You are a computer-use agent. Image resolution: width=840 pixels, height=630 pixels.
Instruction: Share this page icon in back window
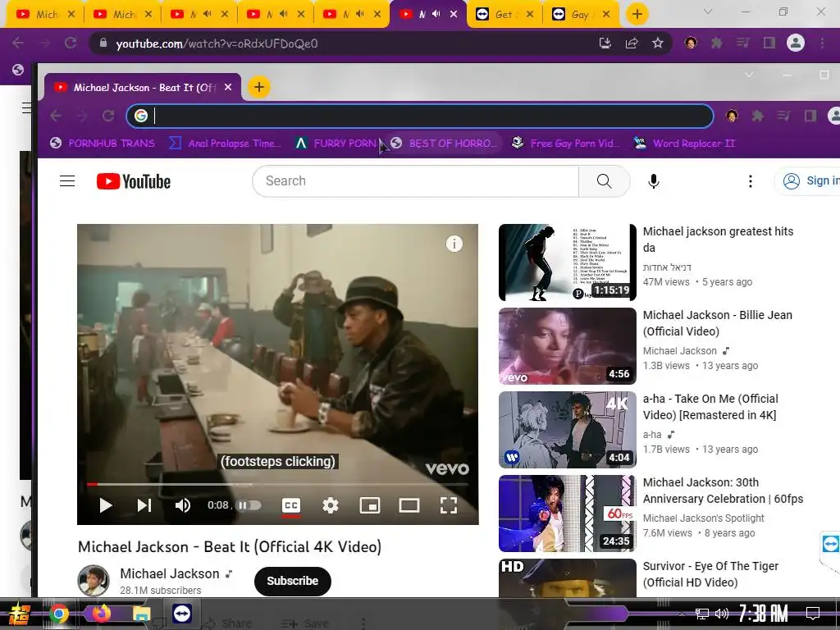[632, 43]
